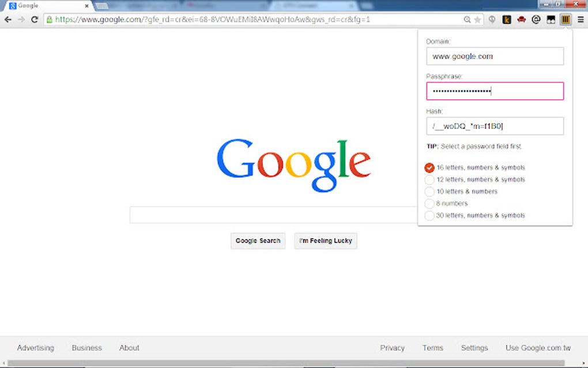The image size is (588, 368).
Task: Open the Chrome hamburger menu
Action: pos(581,20)
